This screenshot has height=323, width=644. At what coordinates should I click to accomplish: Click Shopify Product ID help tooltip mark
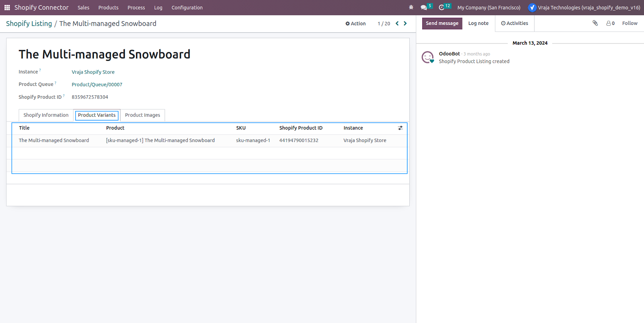pyautogui.click(x=64, y=95)
